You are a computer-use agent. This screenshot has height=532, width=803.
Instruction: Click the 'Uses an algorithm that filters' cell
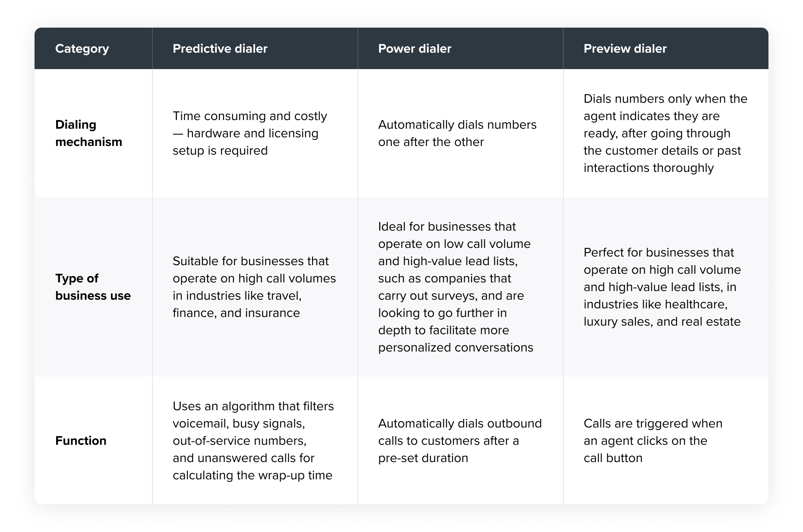253,440
